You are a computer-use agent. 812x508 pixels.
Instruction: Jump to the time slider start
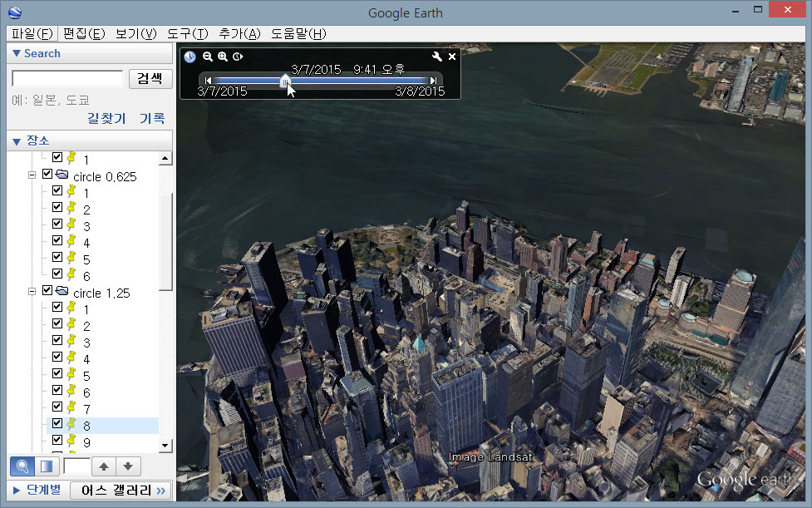pyautogui.click(x=209, y=80)
